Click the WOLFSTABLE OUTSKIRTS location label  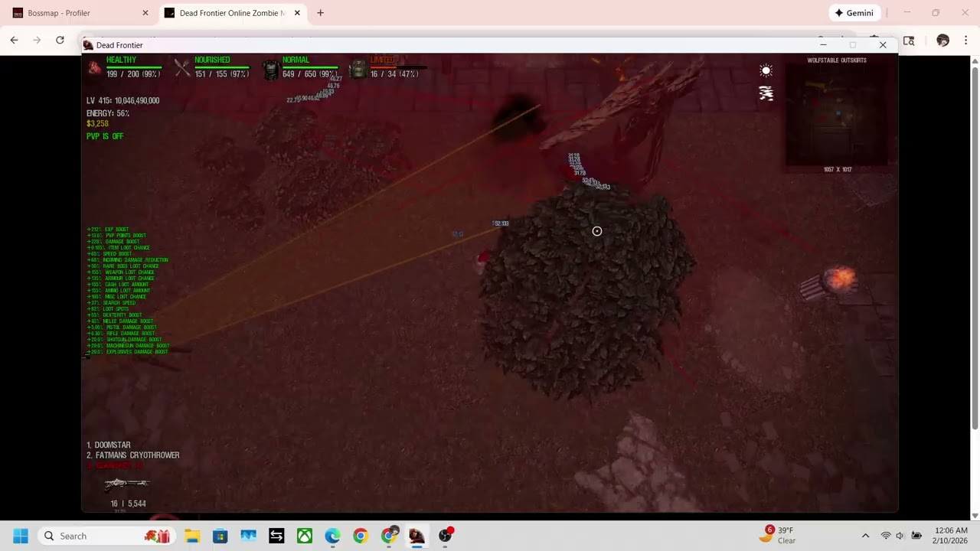point(837,60)
